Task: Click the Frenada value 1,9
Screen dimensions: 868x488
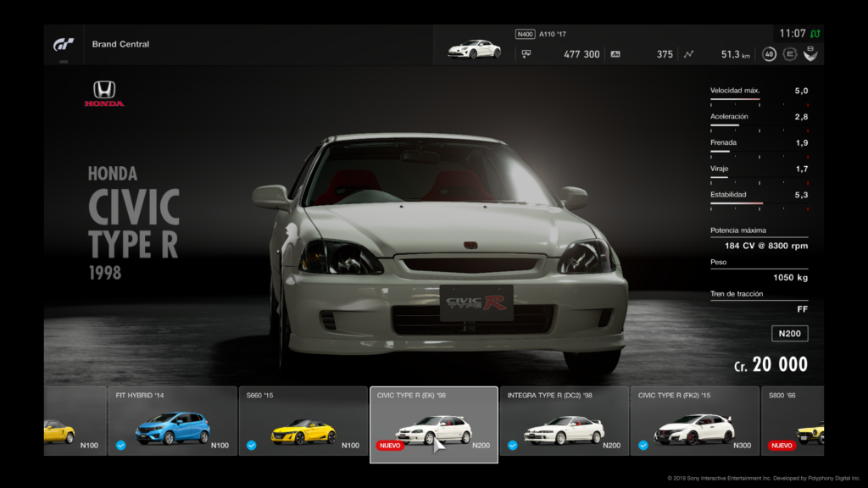Action: pos(802,142)
